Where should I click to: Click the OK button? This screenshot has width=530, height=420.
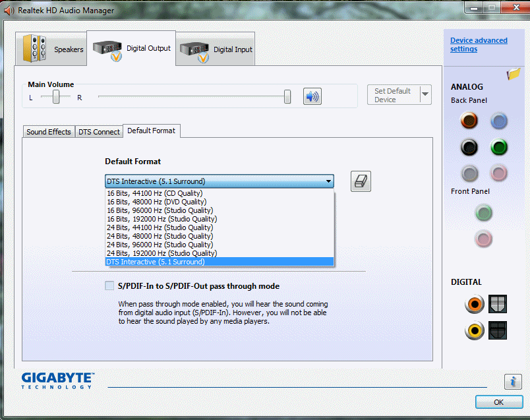pos(499,402)
